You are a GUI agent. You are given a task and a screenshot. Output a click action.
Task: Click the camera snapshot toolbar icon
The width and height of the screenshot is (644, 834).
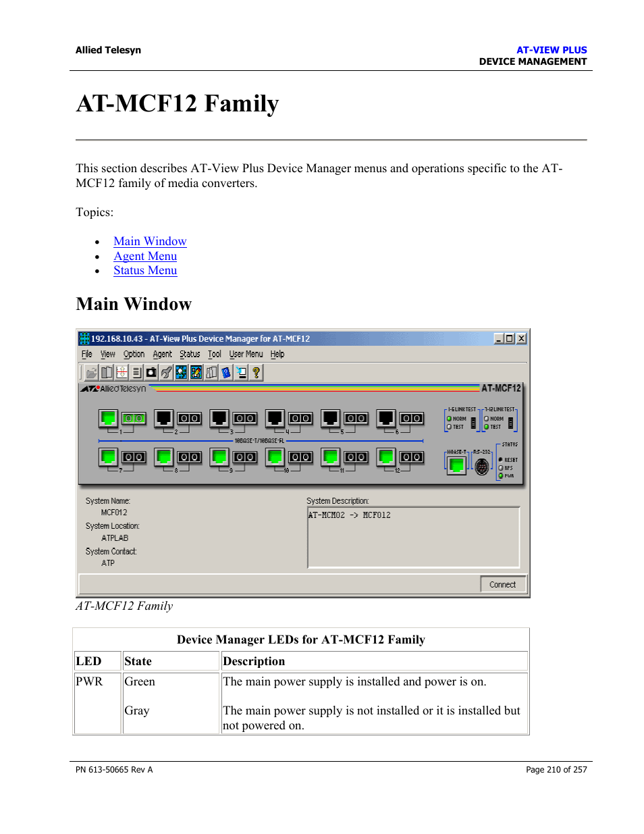click(x=151, y=372)
